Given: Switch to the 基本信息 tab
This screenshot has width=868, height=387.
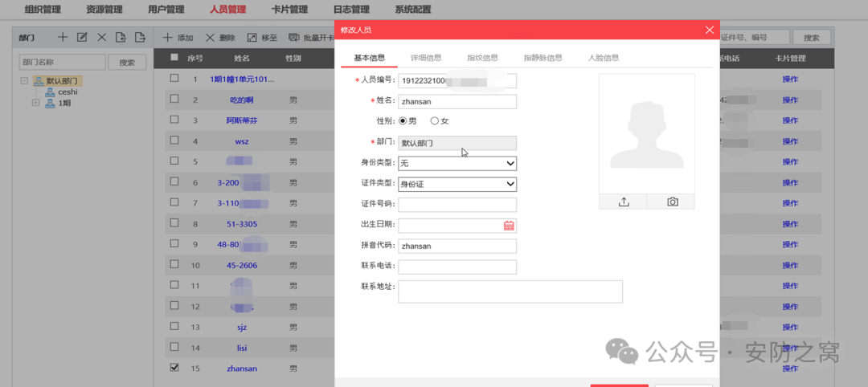Looking at the screenshot, I should 369,58.
